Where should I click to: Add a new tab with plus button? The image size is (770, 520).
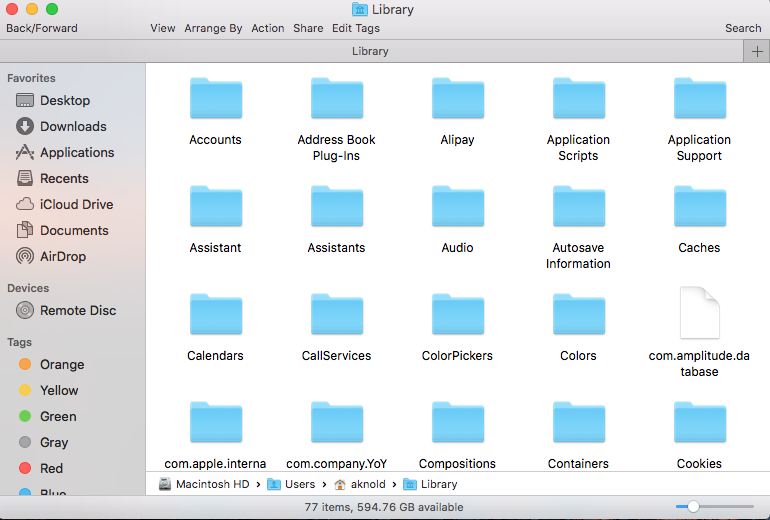[756, 52]
